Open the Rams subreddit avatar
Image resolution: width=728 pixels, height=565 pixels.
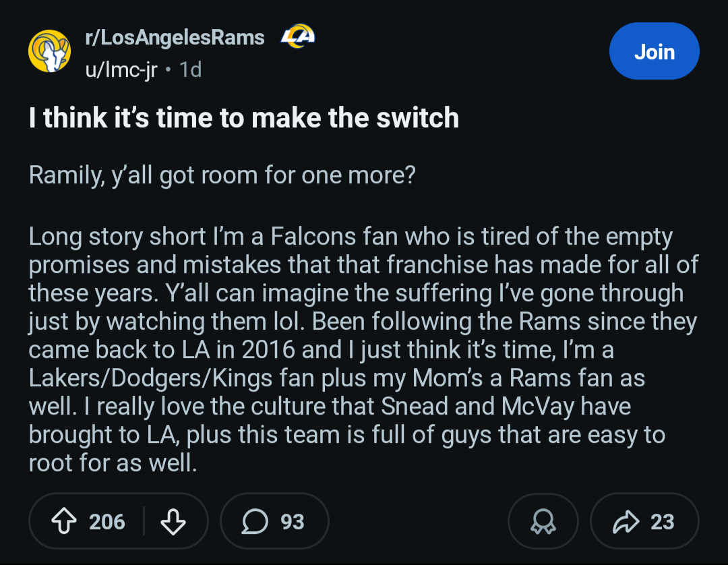(x=49, y=51)
